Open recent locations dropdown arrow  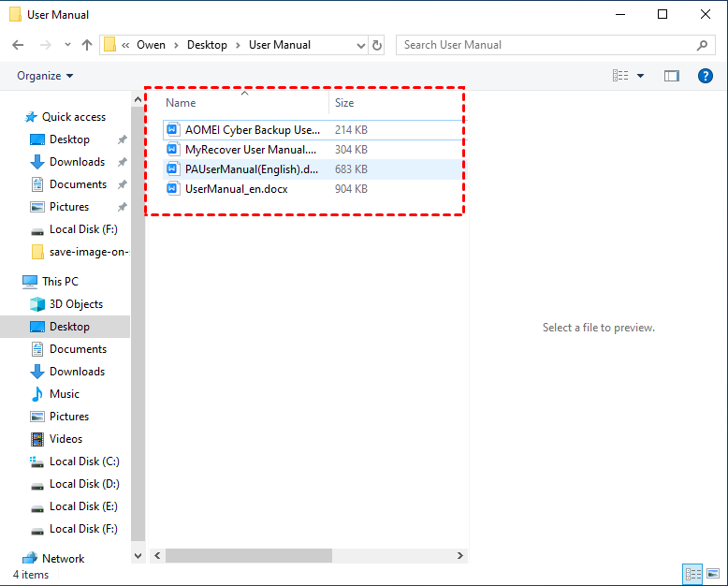(x=67, y=45)
